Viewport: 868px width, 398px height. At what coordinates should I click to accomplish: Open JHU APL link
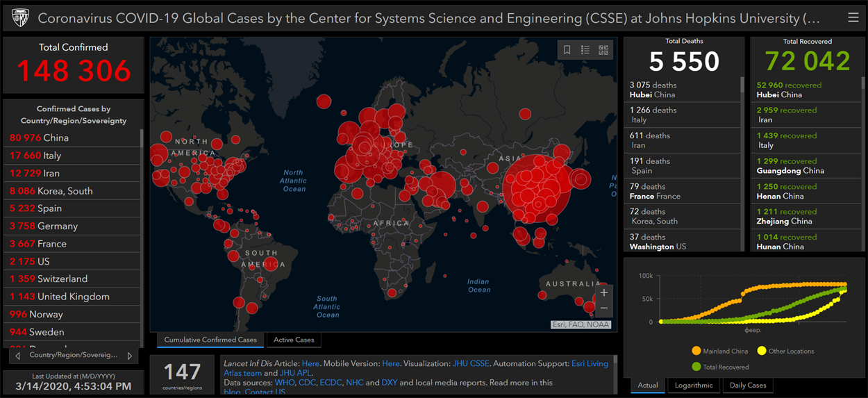[x=297, y=373]
